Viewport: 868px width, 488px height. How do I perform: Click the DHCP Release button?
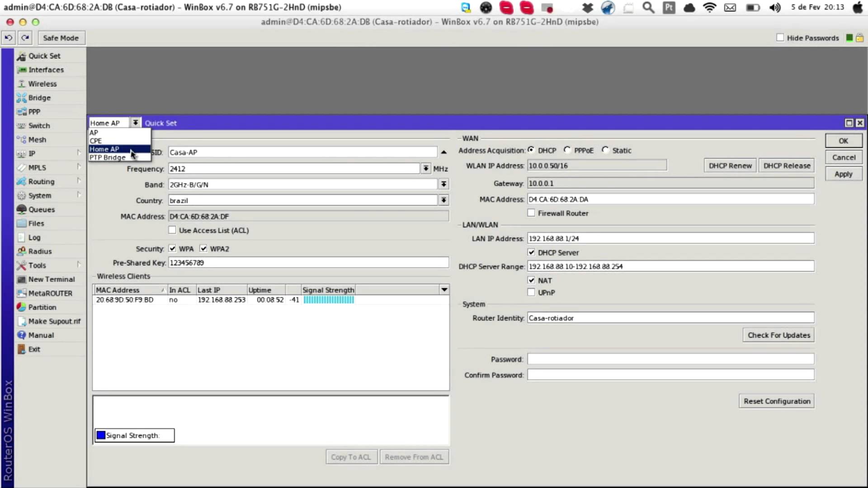(787, 166)
